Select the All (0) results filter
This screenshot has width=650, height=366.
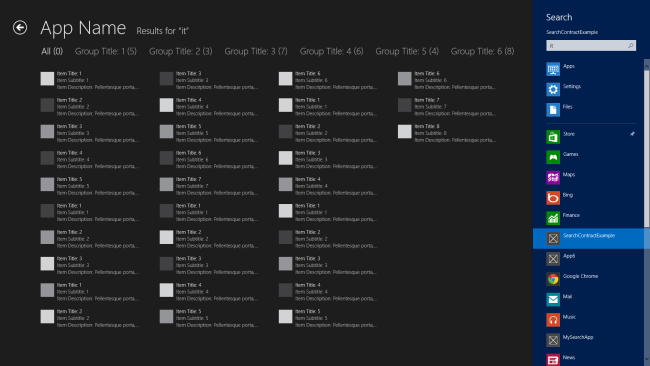[52, 51]
